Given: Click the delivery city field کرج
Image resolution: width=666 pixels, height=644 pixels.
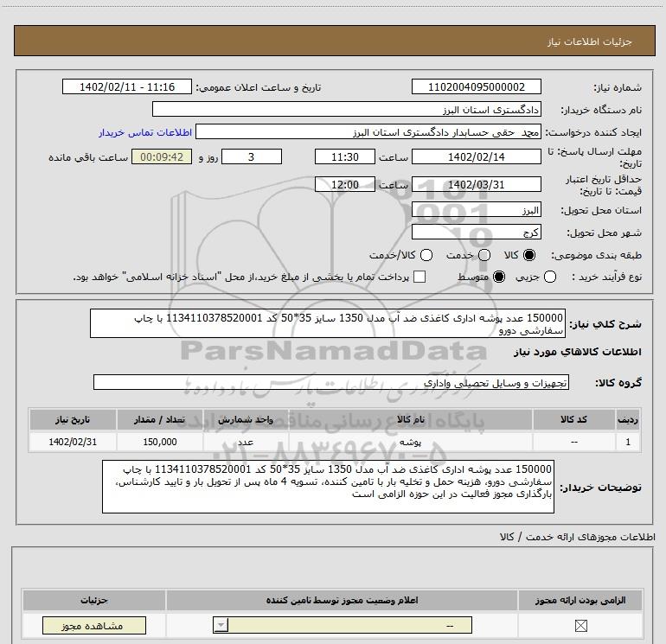Looking at the screenshot, I should [x=476, y=232].
